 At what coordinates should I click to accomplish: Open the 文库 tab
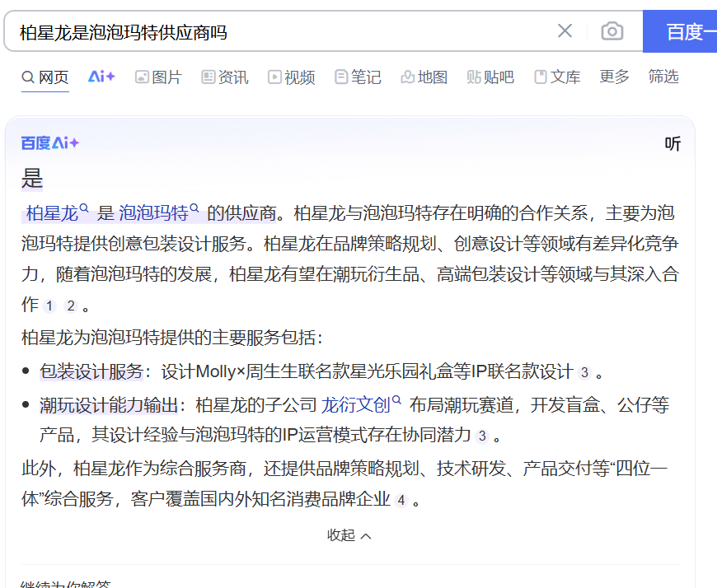(557, 77)
